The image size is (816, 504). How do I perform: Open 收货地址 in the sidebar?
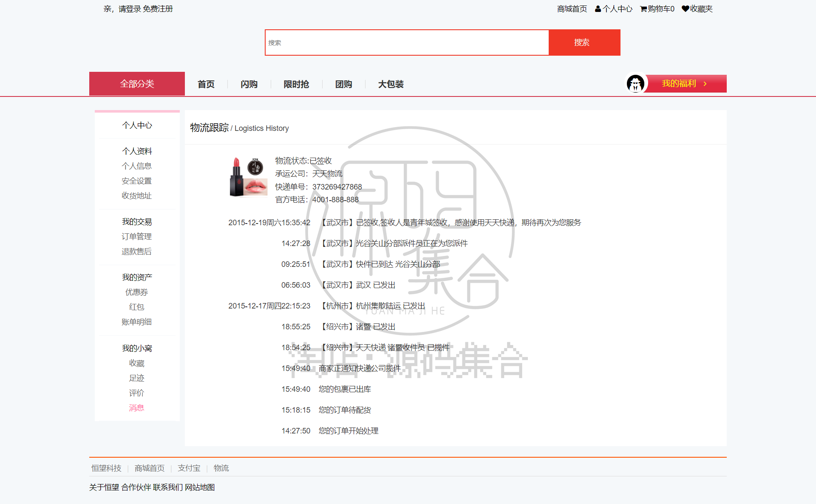(137, 196)
